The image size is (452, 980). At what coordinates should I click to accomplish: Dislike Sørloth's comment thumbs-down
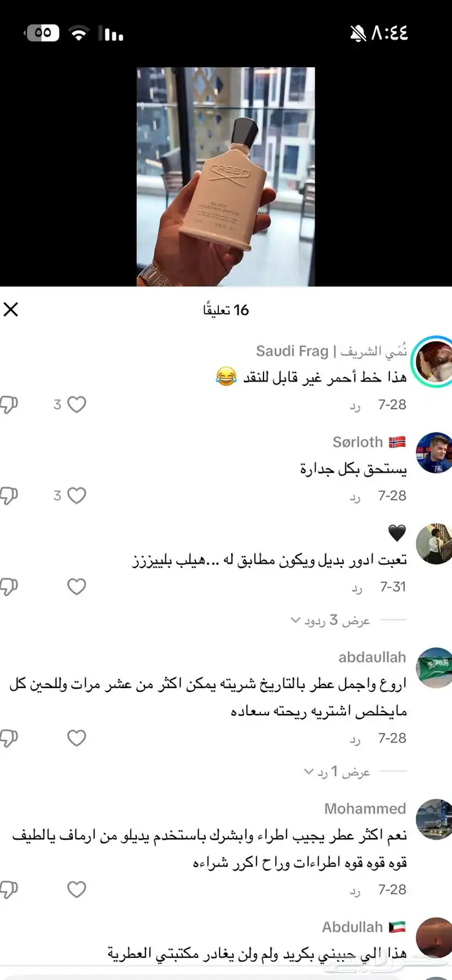click(x=8, y=496)
